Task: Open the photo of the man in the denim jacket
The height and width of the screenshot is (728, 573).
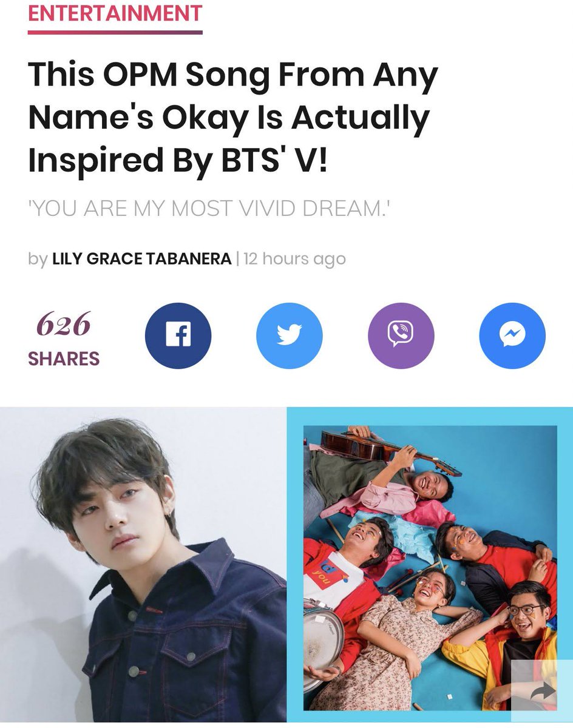Action: (x=143, y=564)
